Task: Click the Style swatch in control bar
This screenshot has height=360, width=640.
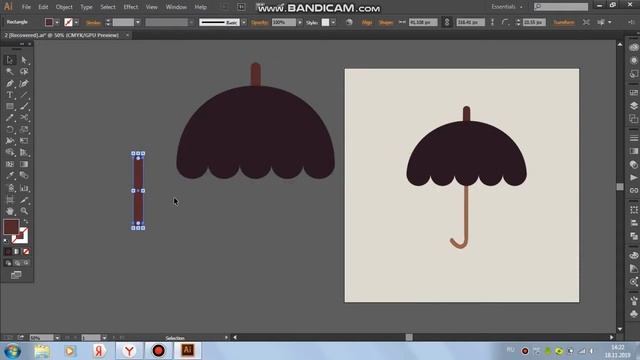Action: pos(325,22)
